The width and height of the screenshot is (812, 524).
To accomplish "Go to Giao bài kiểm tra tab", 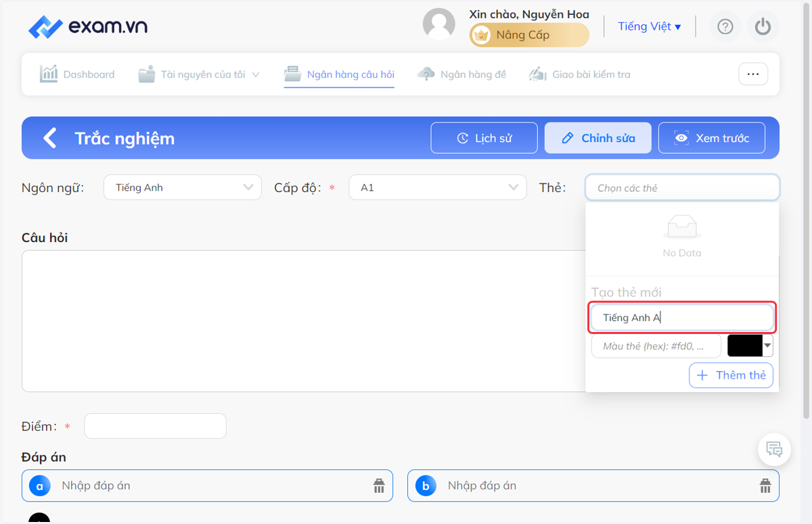I will [579, 74].
